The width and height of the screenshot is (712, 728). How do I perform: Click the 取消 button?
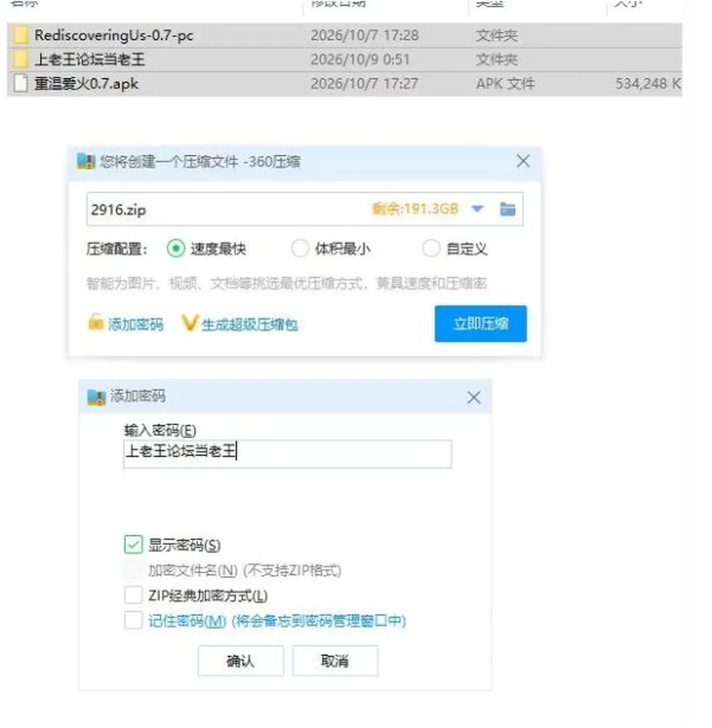(335, 661)
